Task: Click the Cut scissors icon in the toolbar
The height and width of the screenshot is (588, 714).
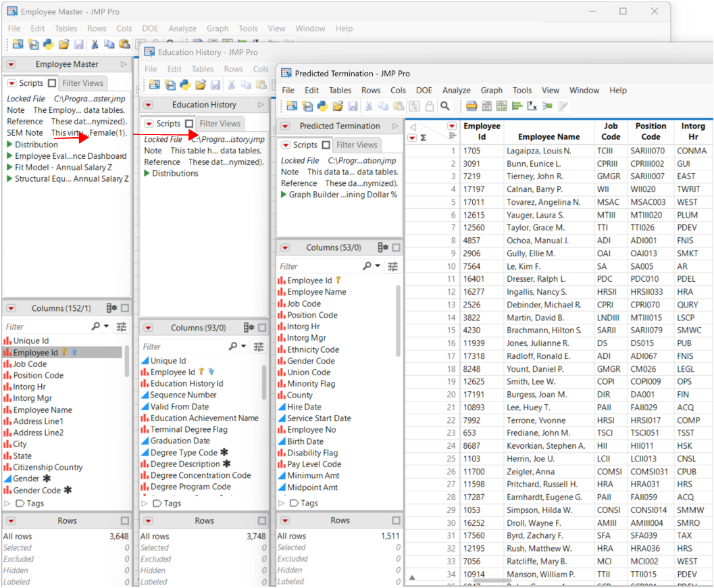Action: pos(368,107)
